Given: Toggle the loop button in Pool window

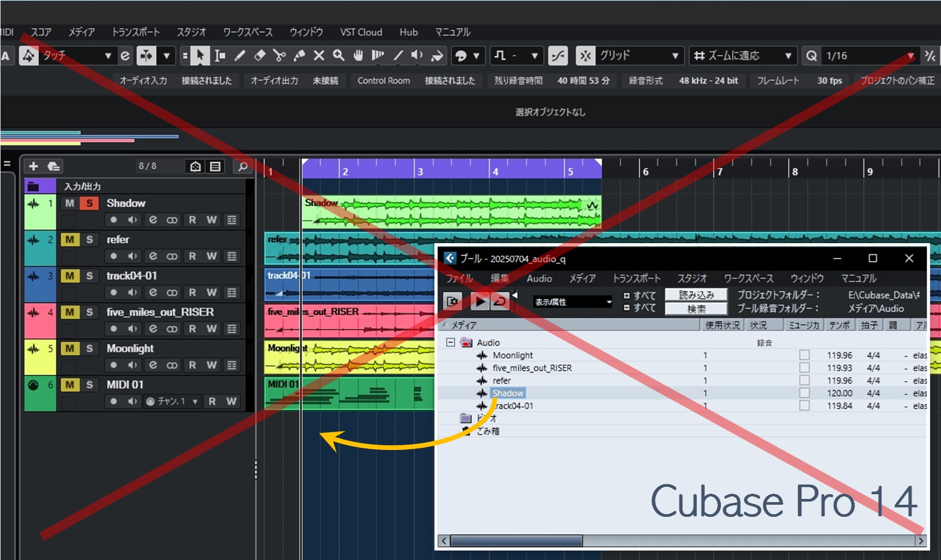Looking at the screenshot, I should point(500,302).
